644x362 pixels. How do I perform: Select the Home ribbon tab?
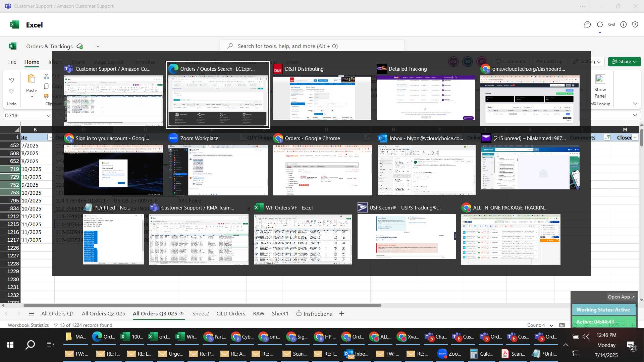tap(32, 62)
